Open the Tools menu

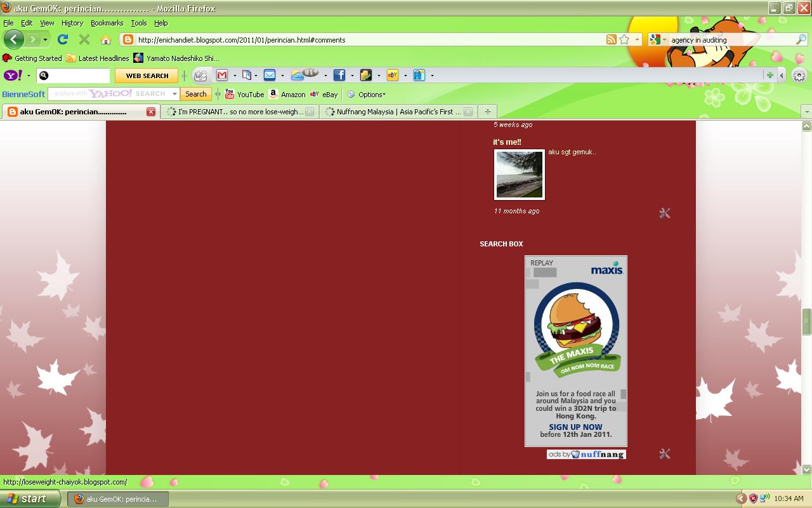click(x=139, y=23)
